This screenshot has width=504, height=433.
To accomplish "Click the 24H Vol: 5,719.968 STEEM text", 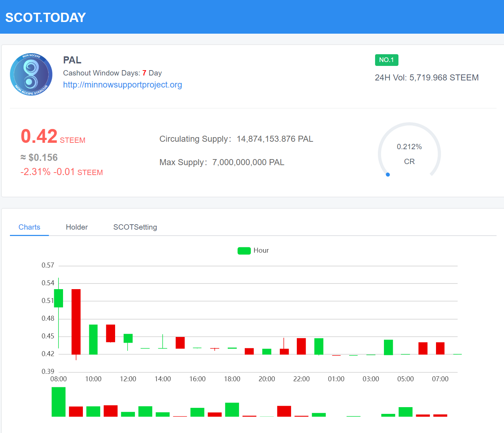I will coord(427,78).
